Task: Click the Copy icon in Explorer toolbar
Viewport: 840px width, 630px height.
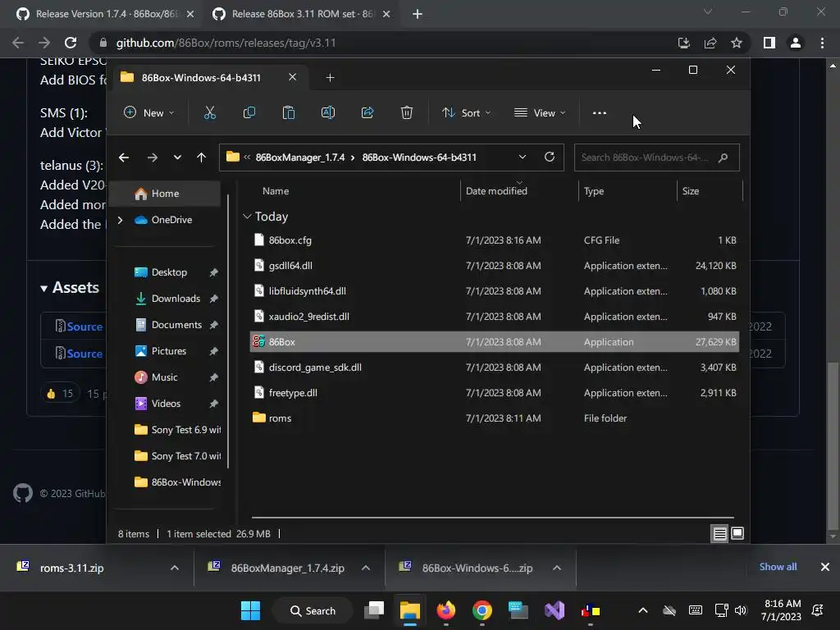Action: click(x=249, y=112)
